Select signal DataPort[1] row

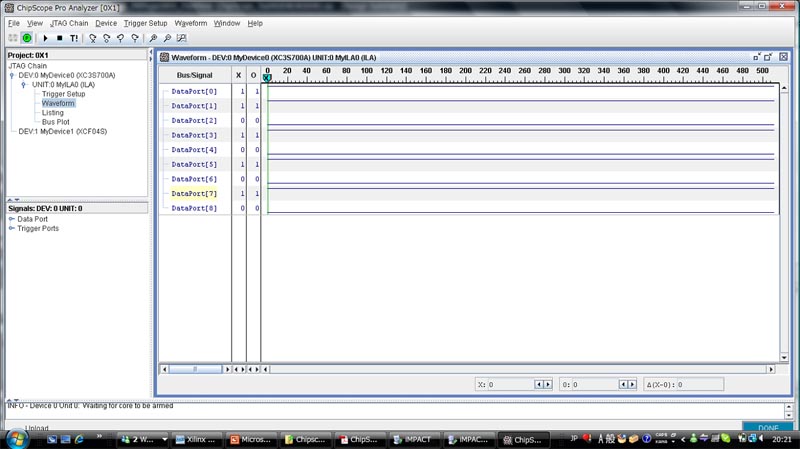(x=194, y=106)
